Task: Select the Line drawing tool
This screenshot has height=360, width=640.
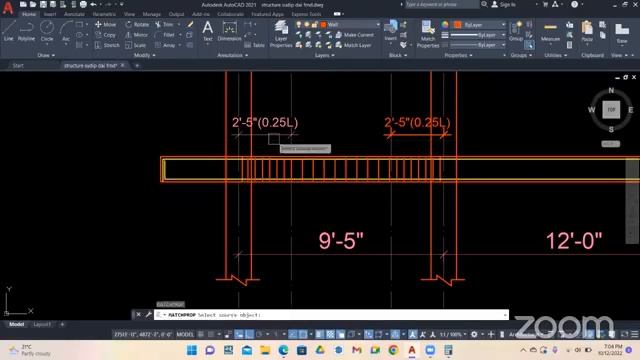Action: tap(9, 31)
